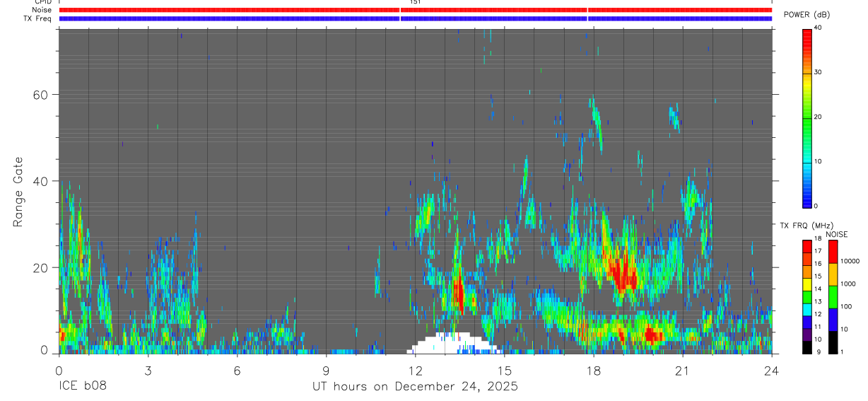Select the red top block of the NOISE legend

pyautogui.click(x=833, y=252)
